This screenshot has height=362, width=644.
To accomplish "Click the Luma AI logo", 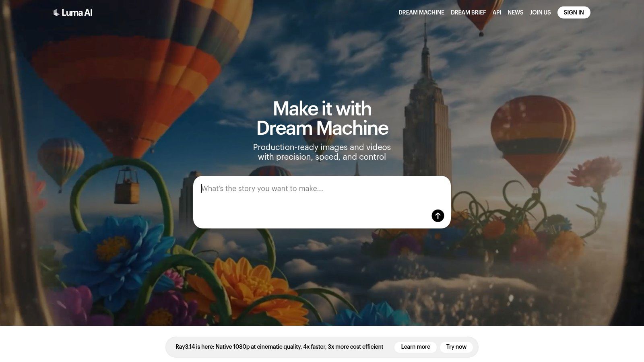I will coord(73,12).
